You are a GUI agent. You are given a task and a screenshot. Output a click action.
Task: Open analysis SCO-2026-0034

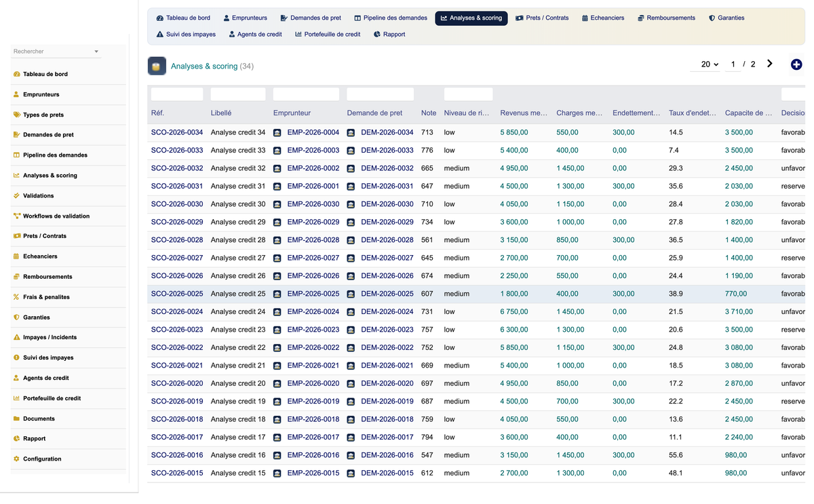(177, 132)
